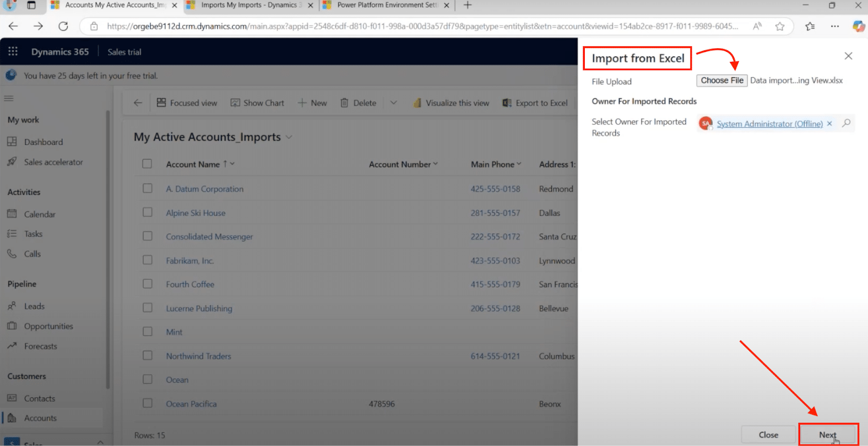Toggle the select-all checkbox in the header

(147, 164)
